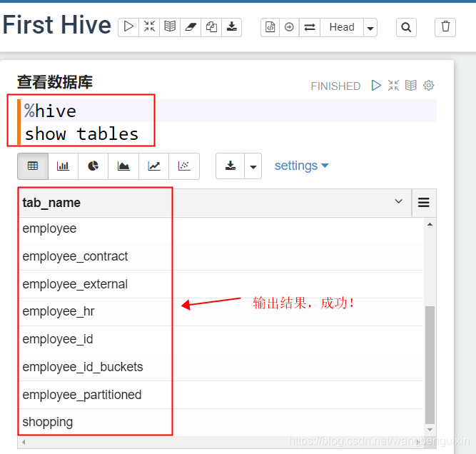Sort by the tab_name column header
Viewport: 476px width, 454px height.
tap(51, 203)
